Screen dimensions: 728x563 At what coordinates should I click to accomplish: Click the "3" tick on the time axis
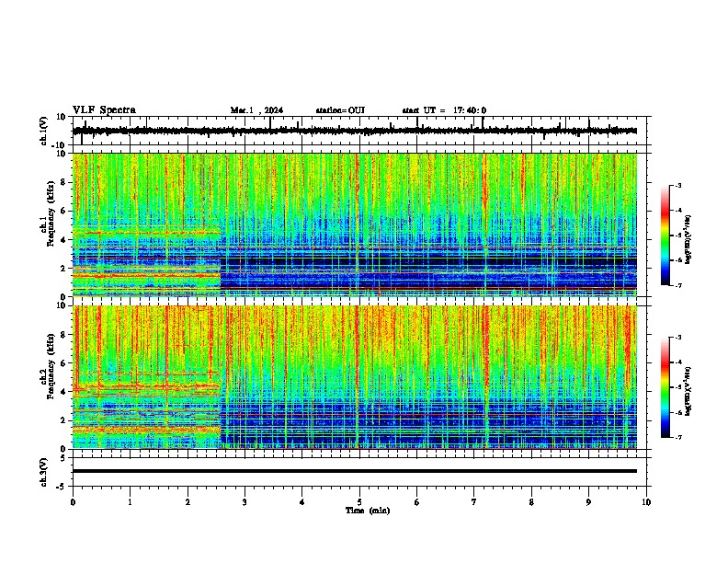pos(245,502)
